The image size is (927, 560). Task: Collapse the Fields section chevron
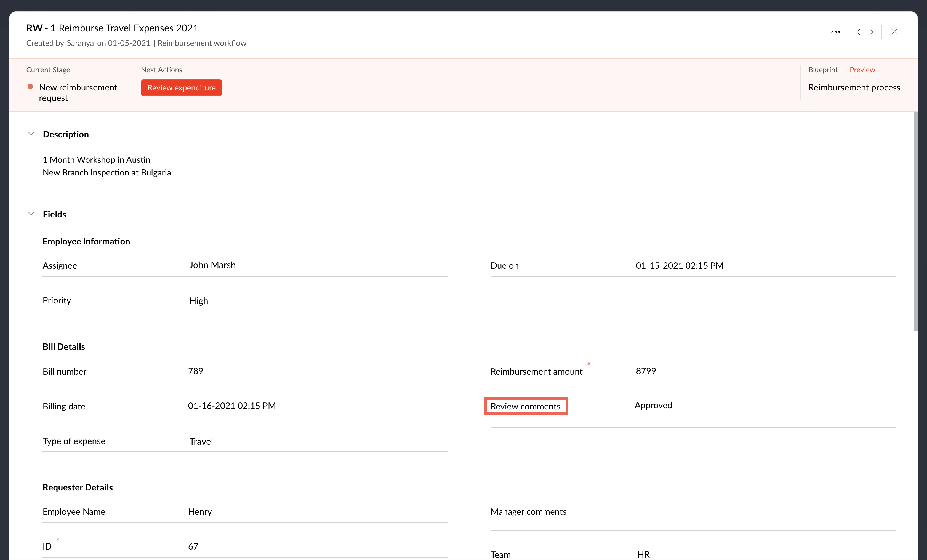tap(31, 214)
